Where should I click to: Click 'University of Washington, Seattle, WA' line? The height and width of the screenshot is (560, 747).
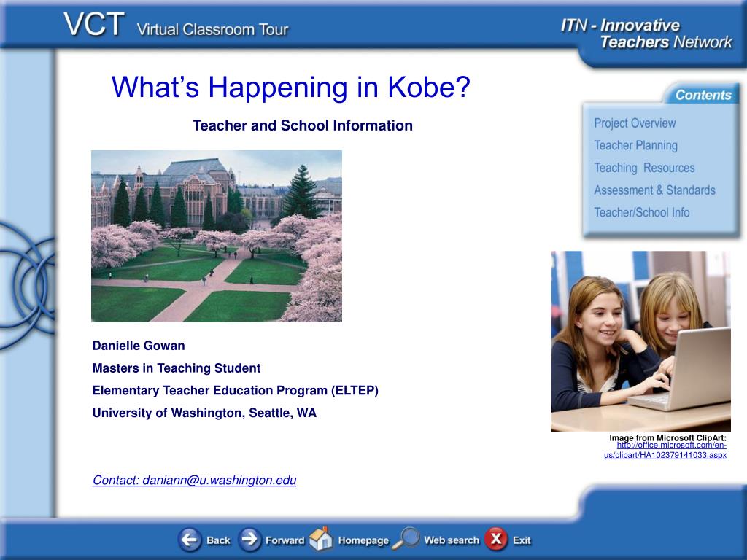tap(204, 413)
